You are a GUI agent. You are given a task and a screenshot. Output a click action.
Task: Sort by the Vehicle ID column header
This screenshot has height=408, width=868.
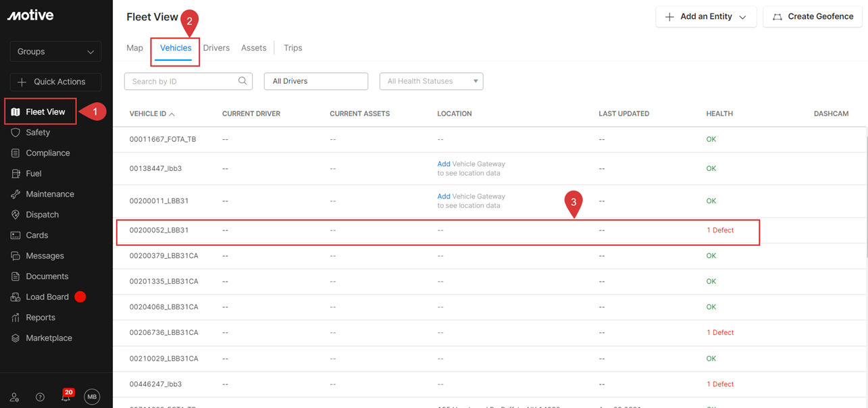148,113
